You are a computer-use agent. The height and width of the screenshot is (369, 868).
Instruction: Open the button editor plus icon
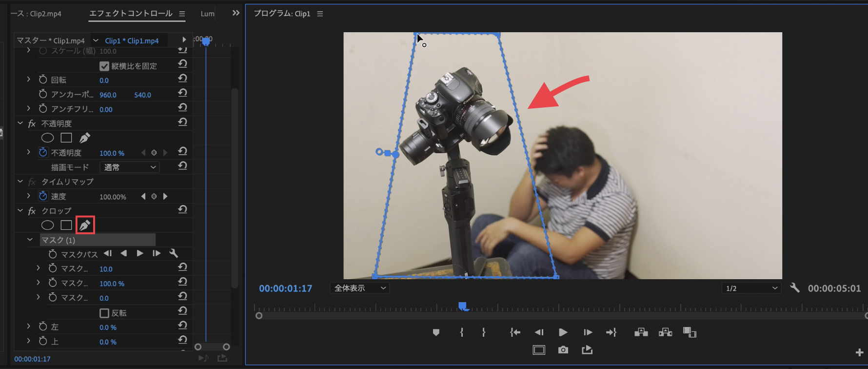859,352
